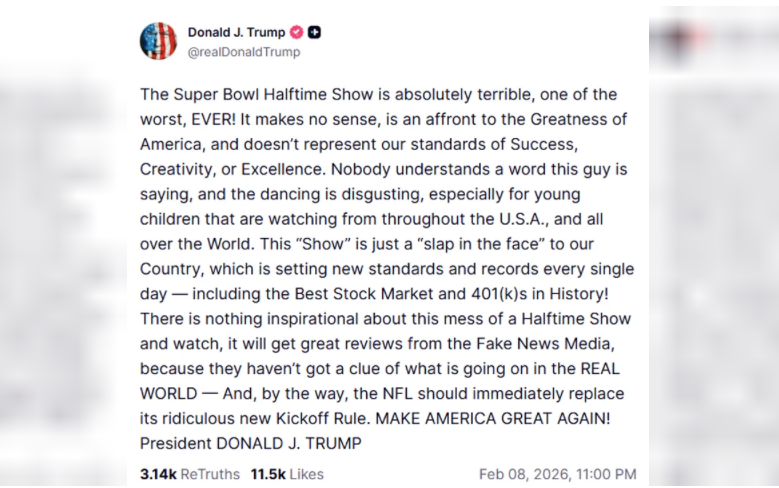779x488 pixels.
Task: Click the "President DONALD J. TRUMP" signature line
Action: pyautogui.click(x=251, y=443)
